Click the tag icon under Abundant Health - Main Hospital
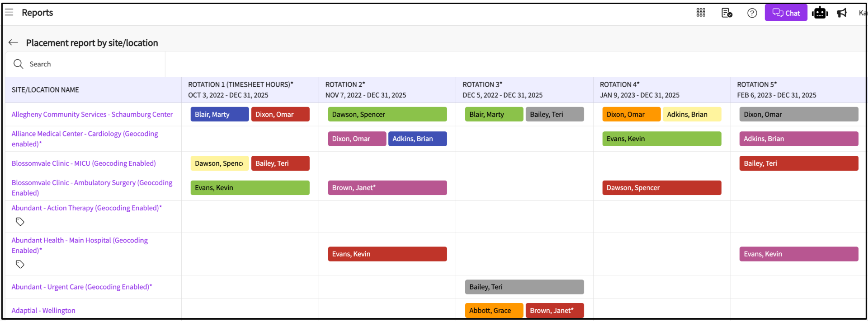 [x=20, y=264]
